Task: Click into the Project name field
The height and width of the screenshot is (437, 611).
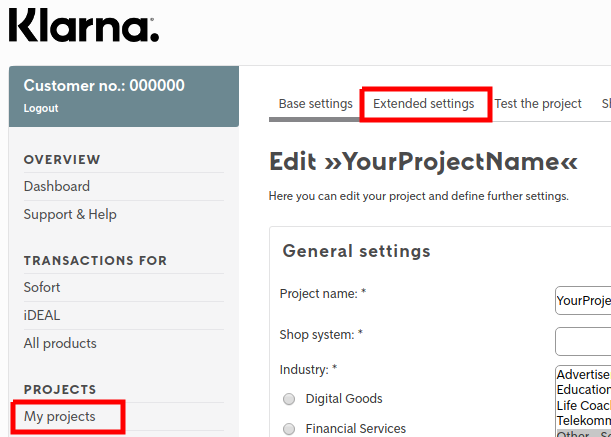Action: pos(583,300)
